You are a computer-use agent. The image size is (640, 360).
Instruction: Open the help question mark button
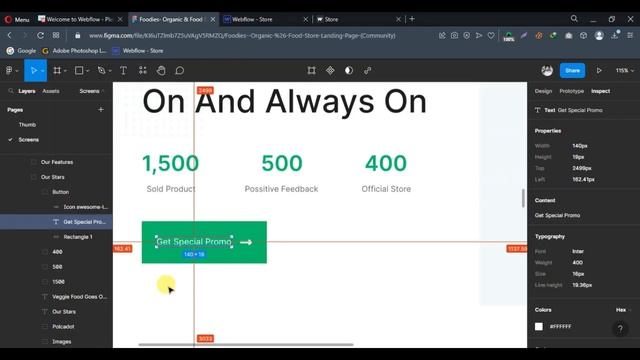[620, 328]
